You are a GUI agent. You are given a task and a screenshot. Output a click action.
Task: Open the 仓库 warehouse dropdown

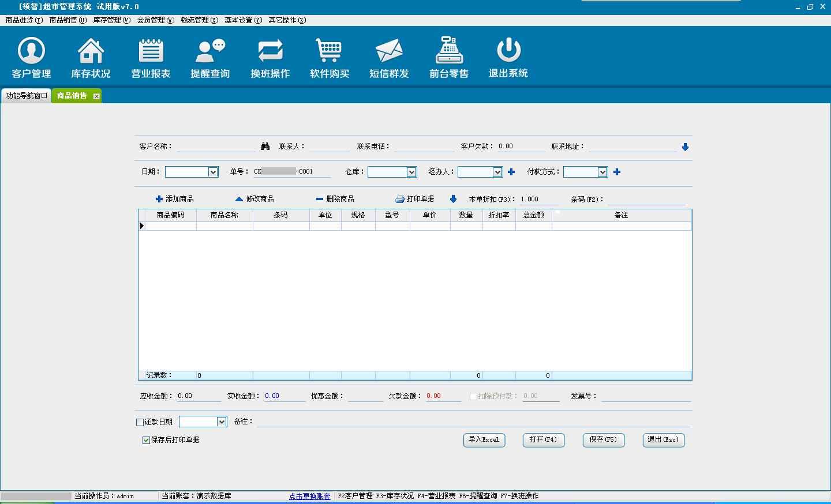[411, 172]
